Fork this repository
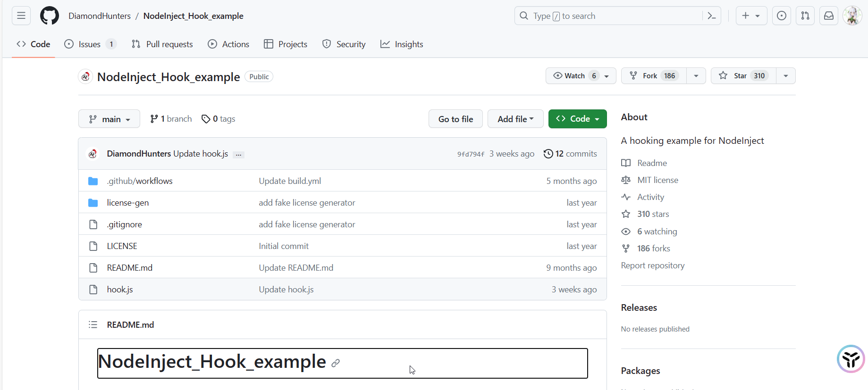Screen dimensions: 868x390 pyautogui.click(x=654, y=76)
